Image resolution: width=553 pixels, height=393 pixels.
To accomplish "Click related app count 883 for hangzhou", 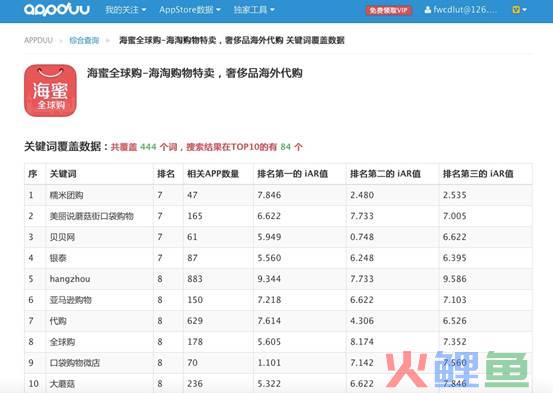I will click(x=195, y=279).
